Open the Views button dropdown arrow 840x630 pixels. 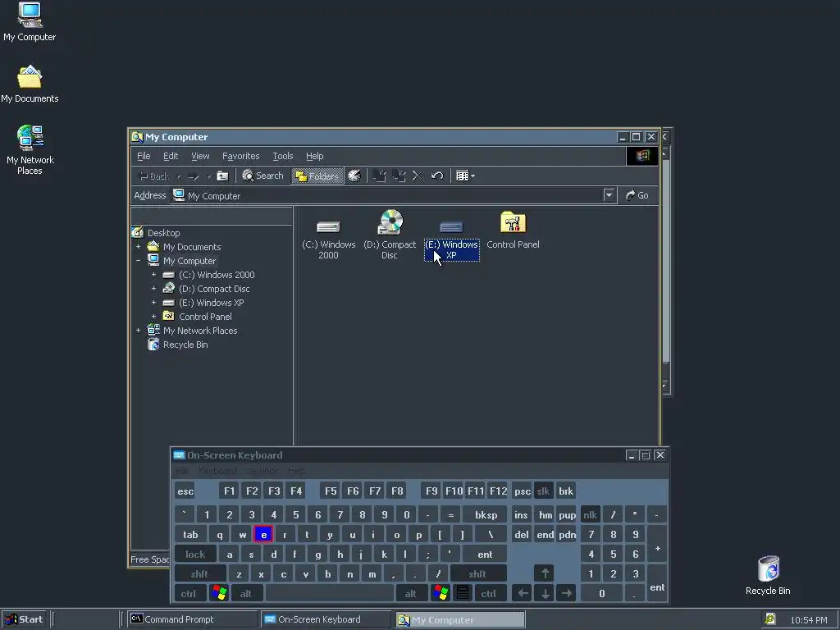[472, 176]
